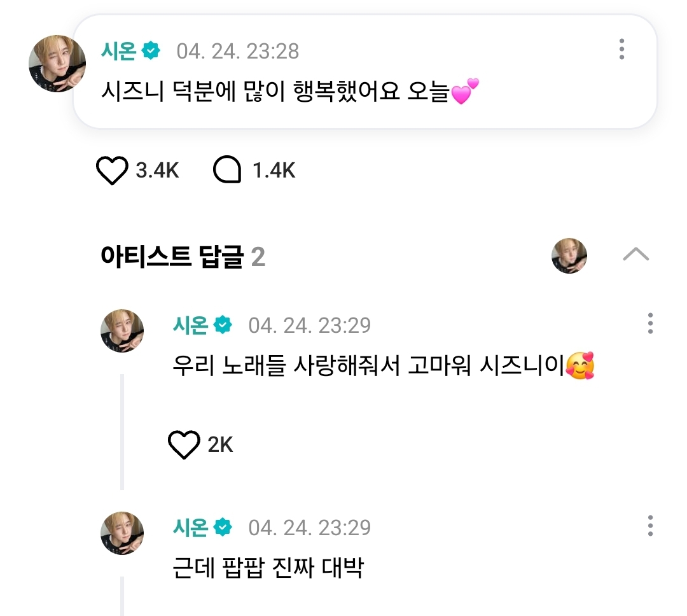Click the small artist avatar beside the chevron
687x616 pixels.
pyautogui.click(x=569, y=256)
